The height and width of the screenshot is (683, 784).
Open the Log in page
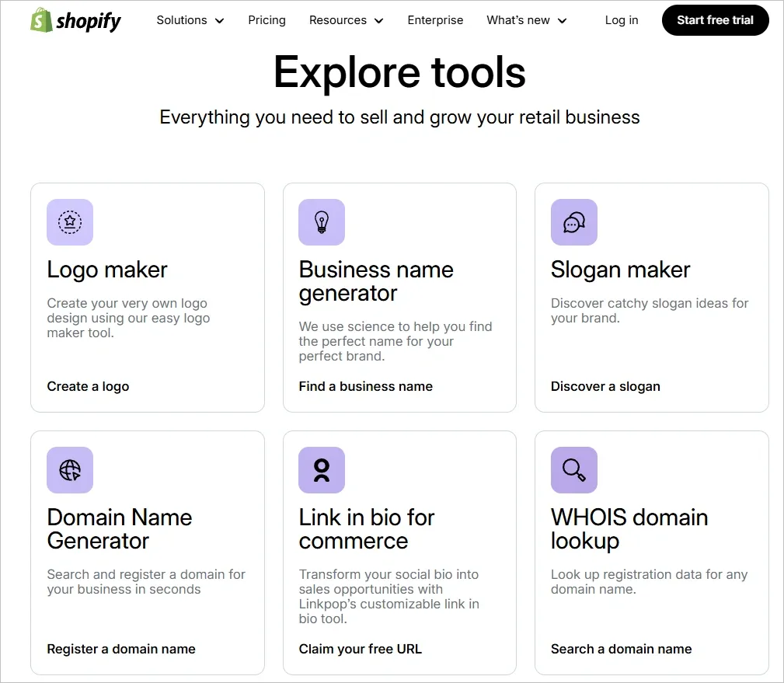point(622,20)
